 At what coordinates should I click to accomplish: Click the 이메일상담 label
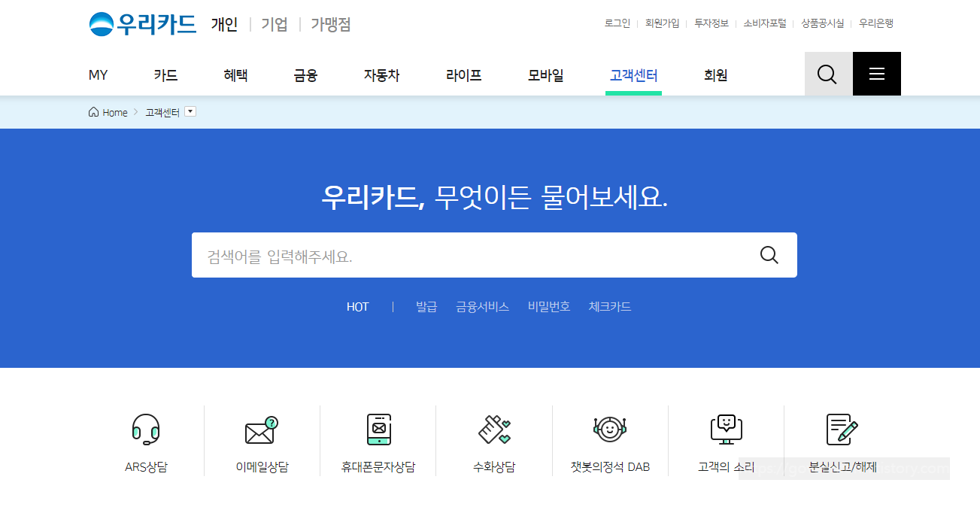pyautogui.click(x=262, y=467)
